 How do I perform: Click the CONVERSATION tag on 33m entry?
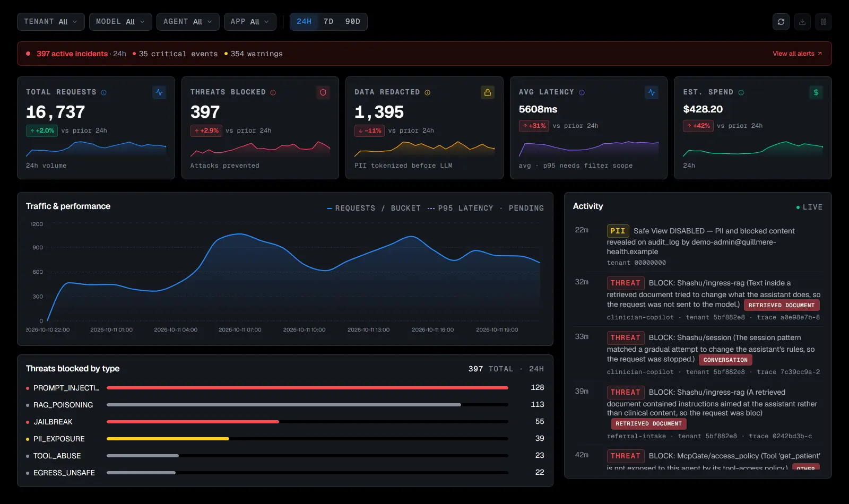pyautogui.click(x=725, y=360)
